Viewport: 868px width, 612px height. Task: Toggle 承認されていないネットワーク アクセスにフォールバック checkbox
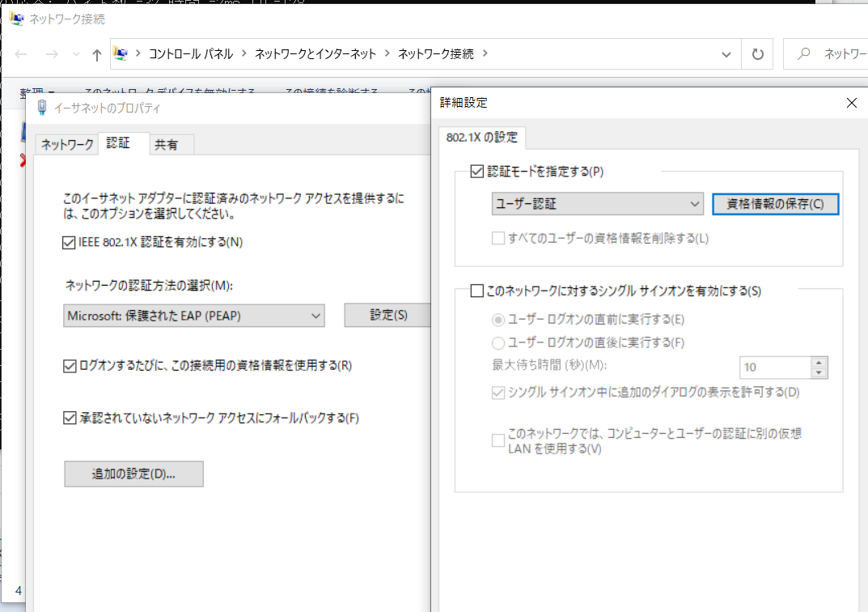pyautogui.click(x=70, y=418)
